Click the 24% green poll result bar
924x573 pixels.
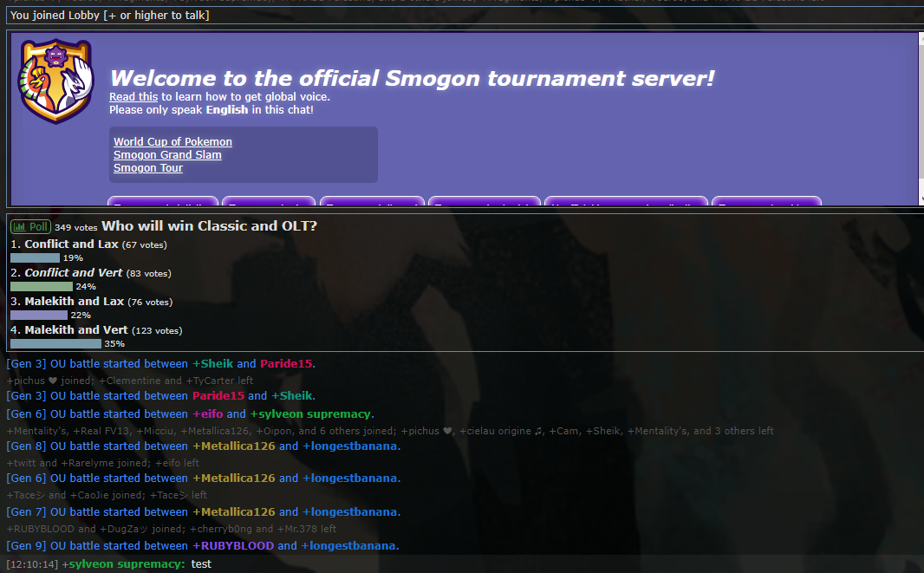(x=42, y=286)
